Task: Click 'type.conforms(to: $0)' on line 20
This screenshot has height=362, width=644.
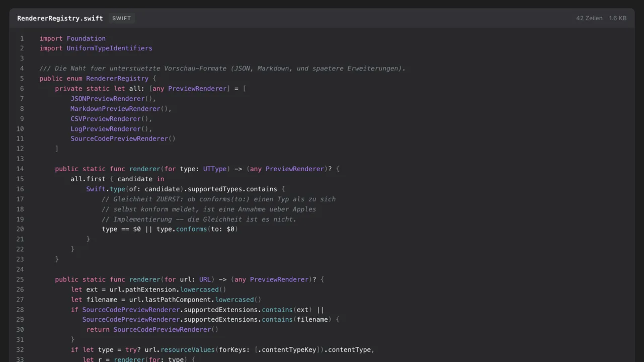Action: [197, 229]
